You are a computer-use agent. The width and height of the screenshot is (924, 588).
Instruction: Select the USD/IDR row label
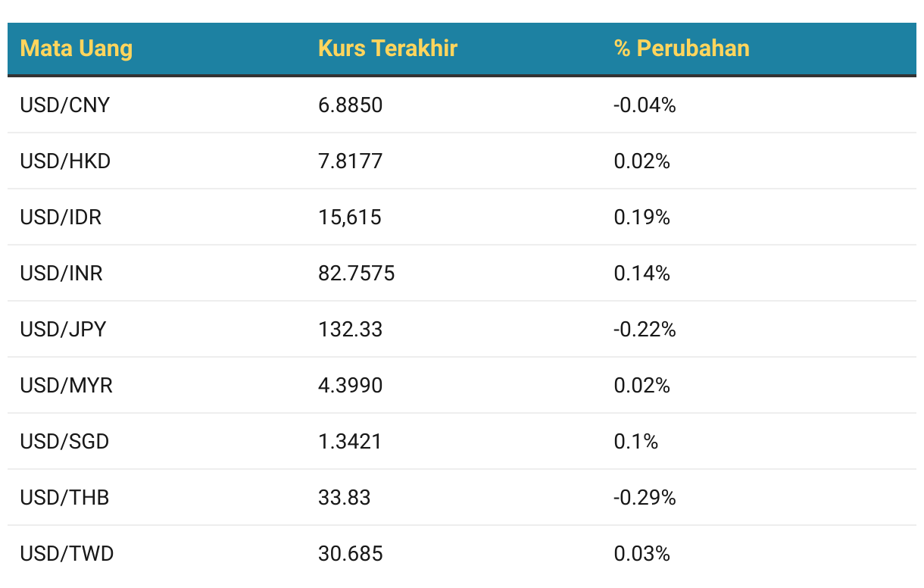(x=61, y=217)
